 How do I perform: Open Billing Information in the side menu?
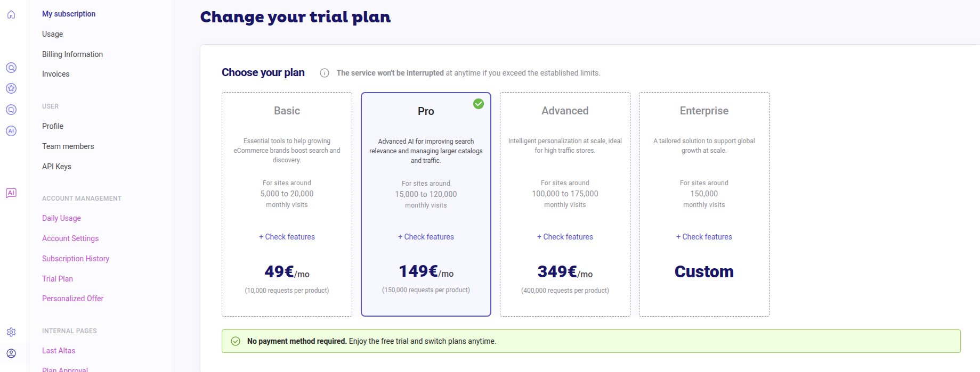coord(72,54)
